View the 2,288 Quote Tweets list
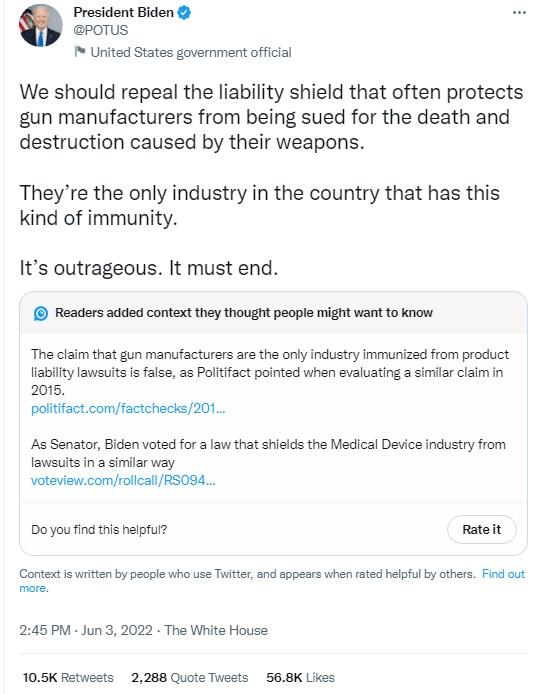The width and height of the screenshot is (537, 694). click(189, 677)
